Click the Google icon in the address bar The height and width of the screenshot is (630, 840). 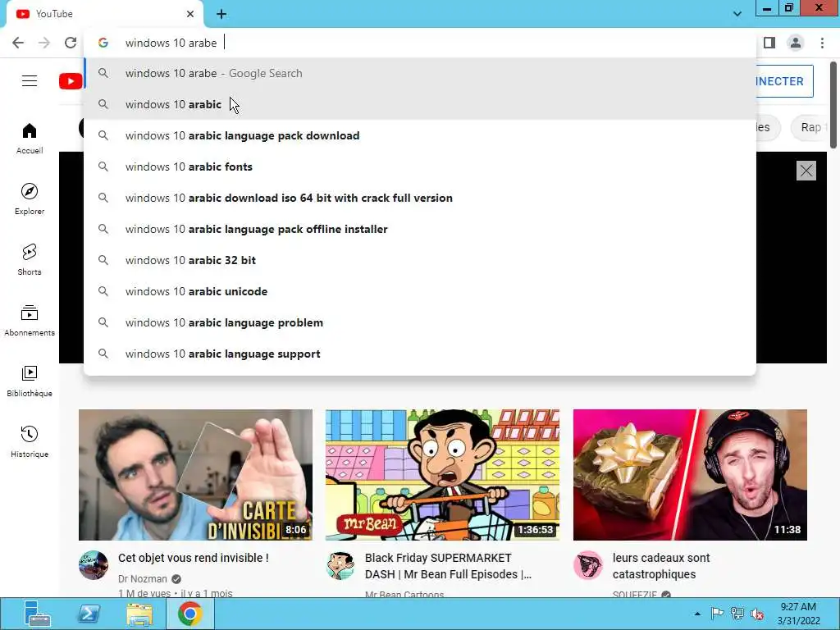(103, 43)
